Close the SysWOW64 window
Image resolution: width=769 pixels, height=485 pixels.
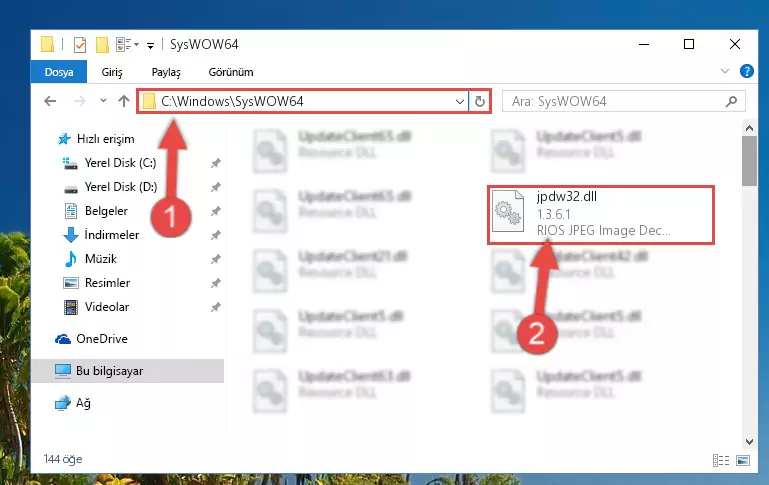pos(734,44)
